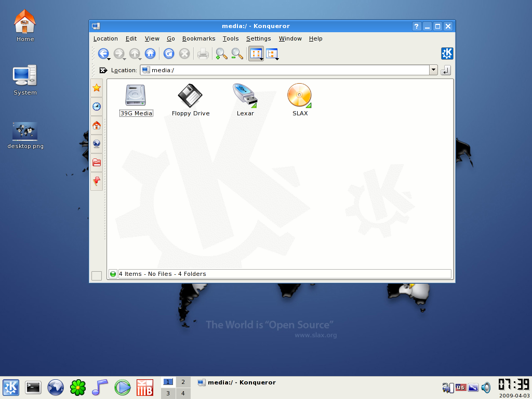The width and height of the screenshot is (532, 399).
Task: Switch to virtual desktop 2
Action: [183, 382]
